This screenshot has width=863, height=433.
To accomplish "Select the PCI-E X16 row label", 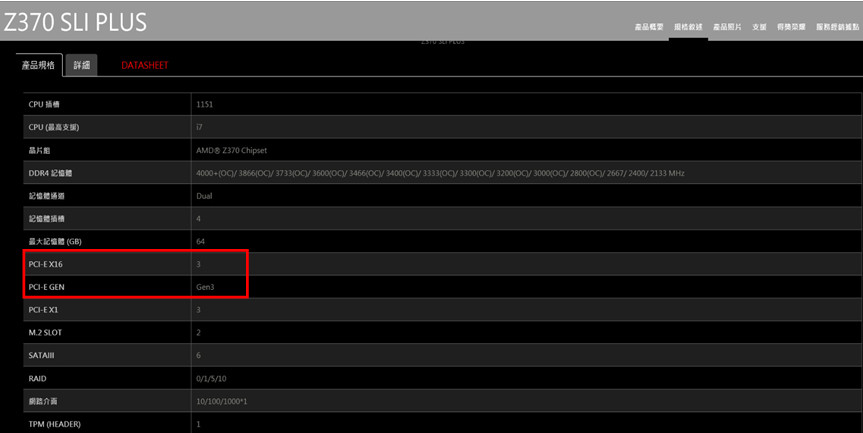I will pos(46,265).
